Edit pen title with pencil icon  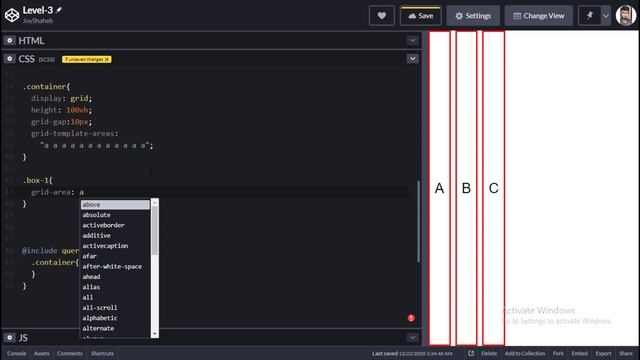tap(59, 10)
